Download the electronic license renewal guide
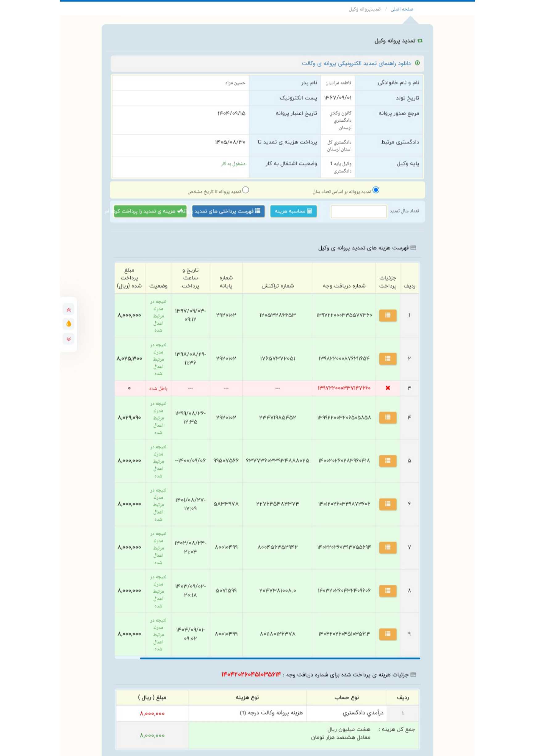 [x=356, y=63]
